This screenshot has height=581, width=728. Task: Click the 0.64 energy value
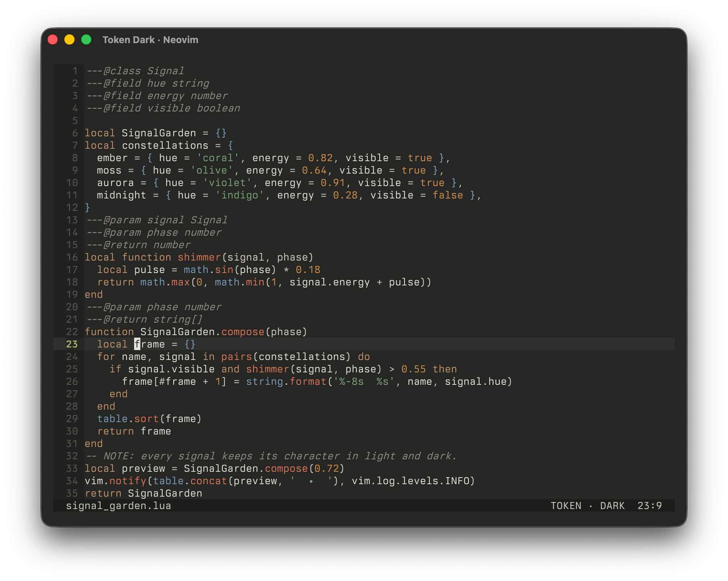[314, 170]
